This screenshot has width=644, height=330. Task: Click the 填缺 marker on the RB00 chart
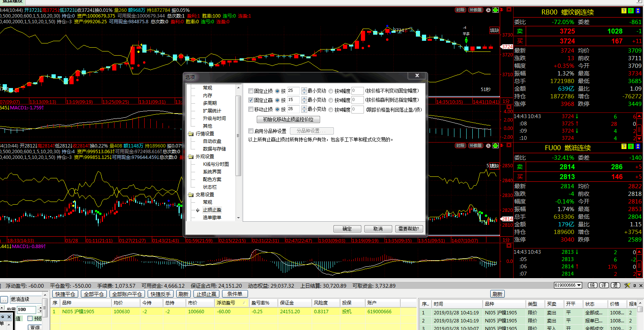coord(494,30)
